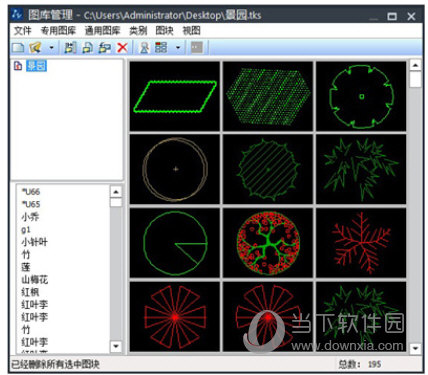Image resolution: width=428 pixels, height=375 pixels.
Task: Open the 类别 menu
Action: tap(138, 31)
